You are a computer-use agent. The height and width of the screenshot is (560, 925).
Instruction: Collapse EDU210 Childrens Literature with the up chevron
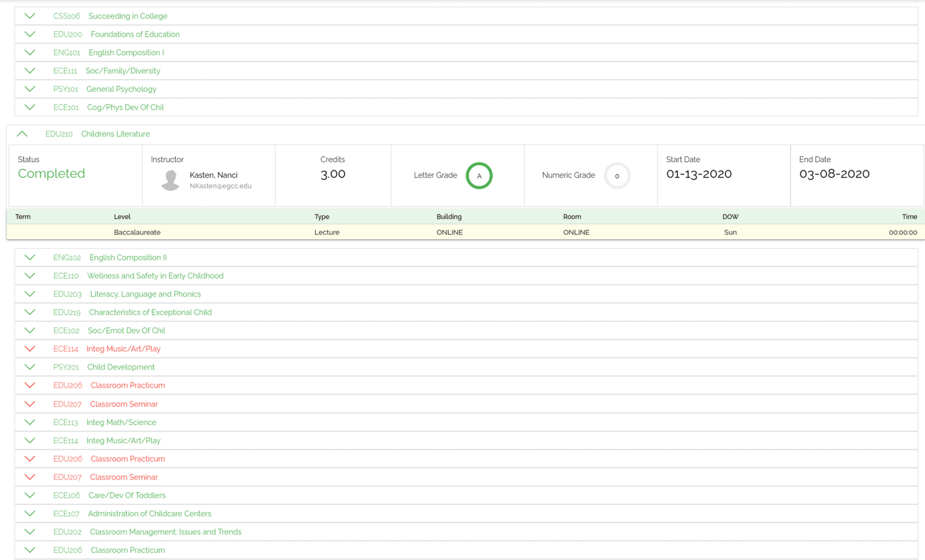pyautogui.click(x=22, y=134)
